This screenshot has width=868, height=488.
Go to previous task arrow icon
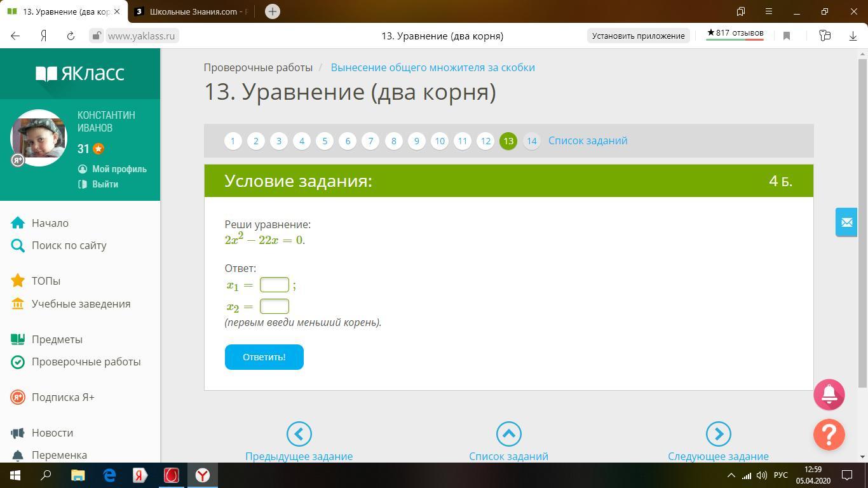[x=299, y=434]
